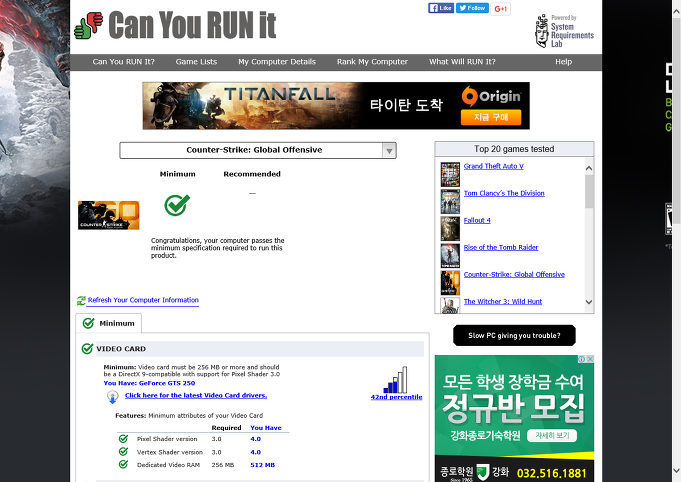Screen dimensions: 681x482
Task: Click the page scrollbar up arrow
Action: pos(676,11)
